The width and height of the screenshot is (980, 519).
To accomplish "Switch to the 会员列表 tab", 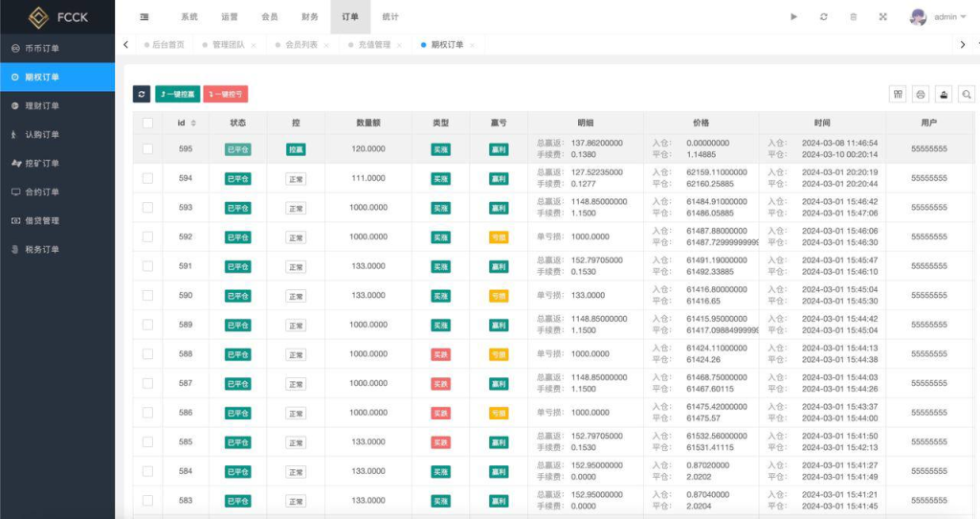I will (x=301, y=45).
